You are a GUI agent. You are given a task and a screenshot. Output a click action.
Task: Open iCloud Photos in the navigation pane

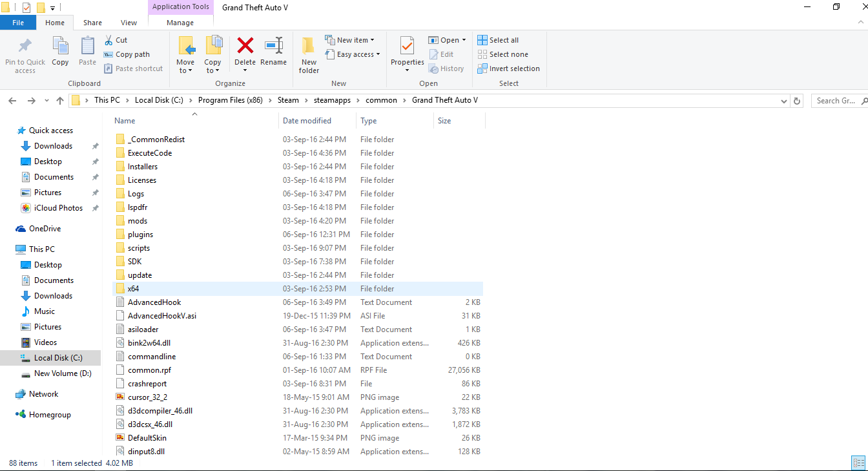(58, 208)
